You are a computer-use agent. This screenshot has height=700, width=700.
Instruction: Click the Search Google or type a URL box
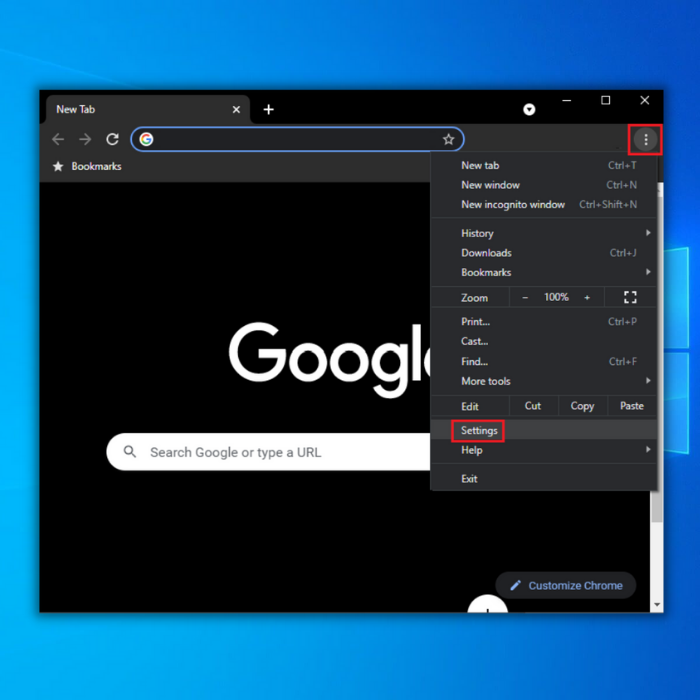tap(268, 452)
